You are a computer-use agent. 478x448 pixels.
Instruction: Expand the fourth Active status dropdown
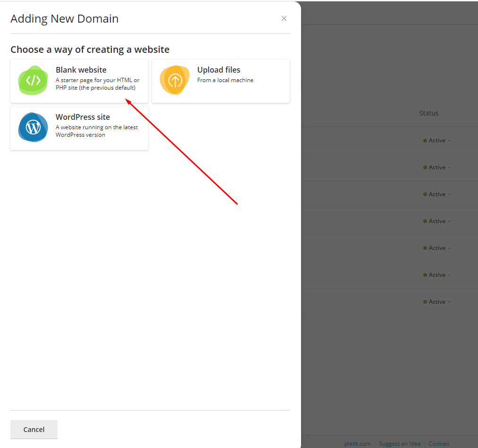click(437, 221)
